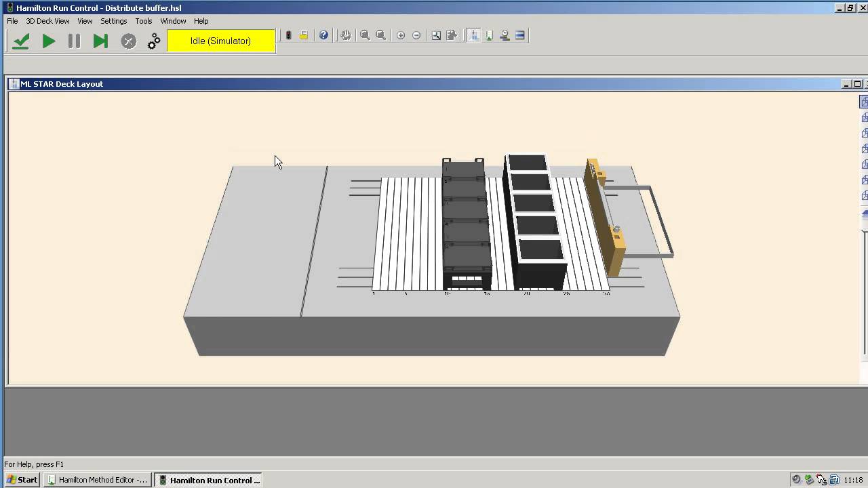Open the Window menu
The image size is (868, 488).
pos(173,21)
